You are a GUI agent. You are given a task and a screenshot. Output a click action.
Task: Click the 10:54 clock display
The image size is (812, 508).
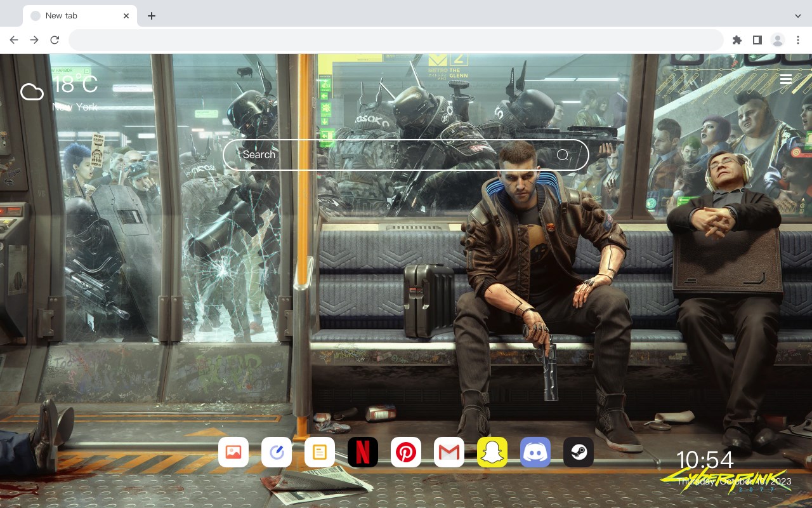tap(705, 460)
